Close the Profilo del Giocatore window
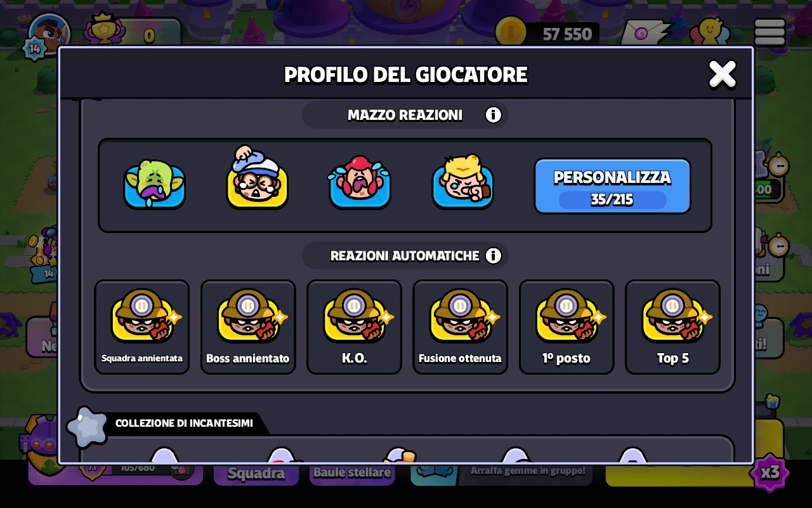The image size is (812, 508). (723, 74)
